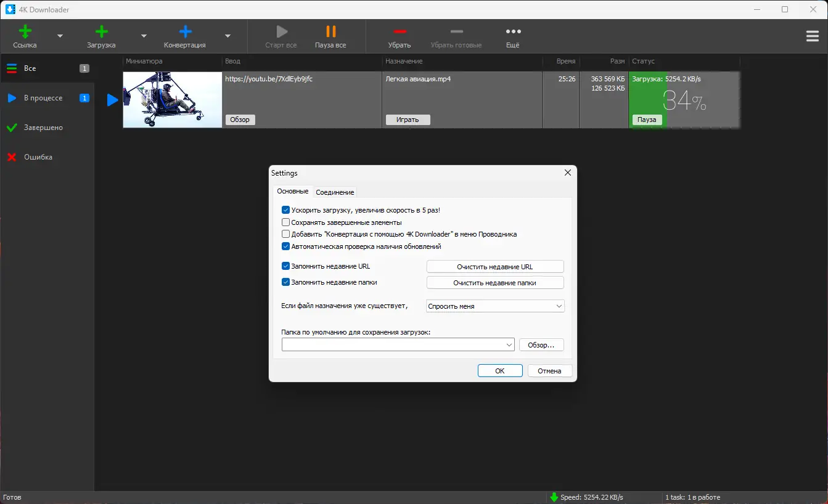Viewport: 828px width, 504px height.
Task: Click Отмена in Settings dialog
Action: click(549, 371)
